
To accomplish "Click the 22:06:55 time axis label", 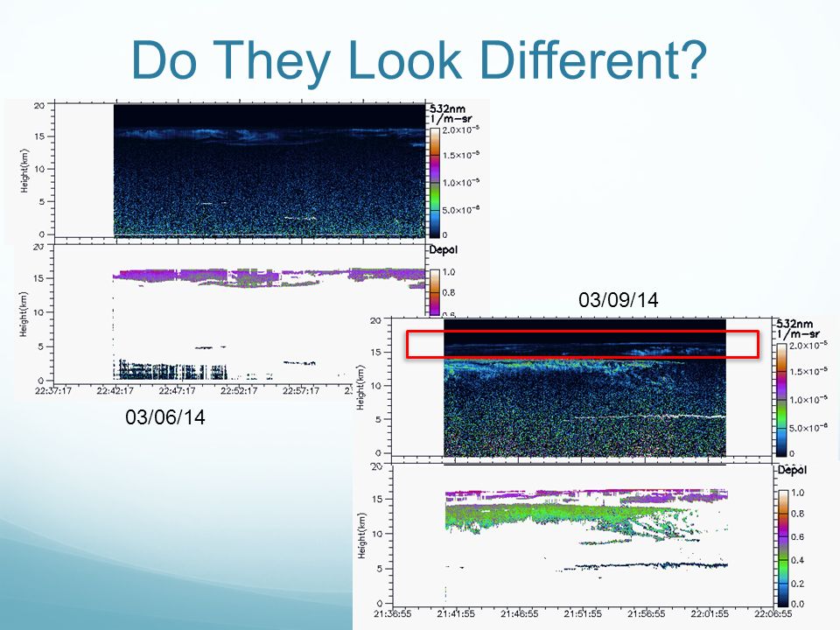I will pyautogui.click(x=773, y=613).
